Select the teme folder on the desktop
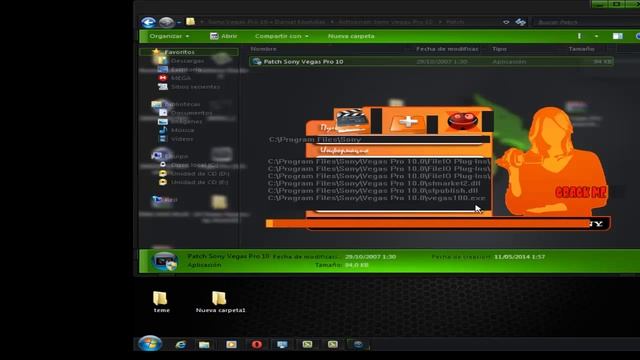The image size is (640, 360). (x=161, y=302)
